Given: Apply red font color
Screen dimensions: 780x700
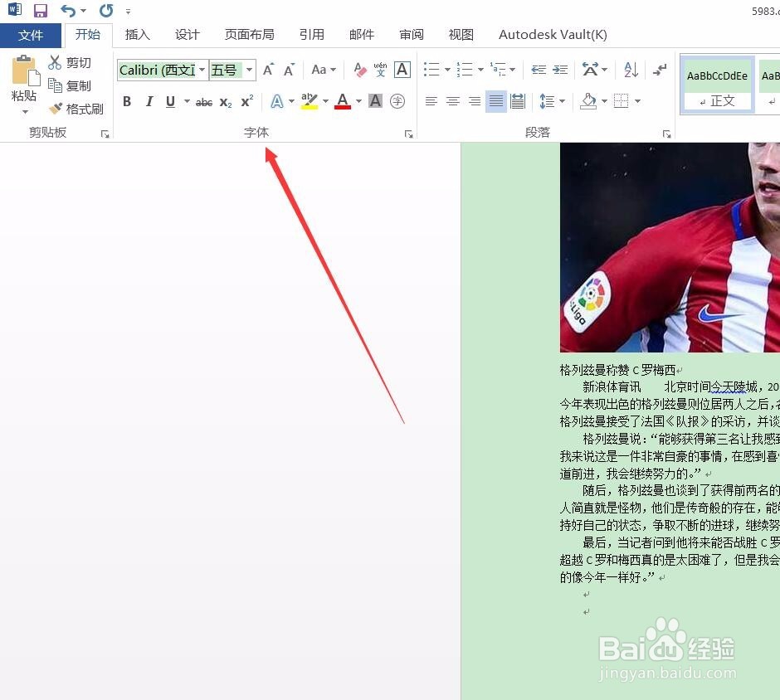Looking at the screenshot, I should 342,101.
